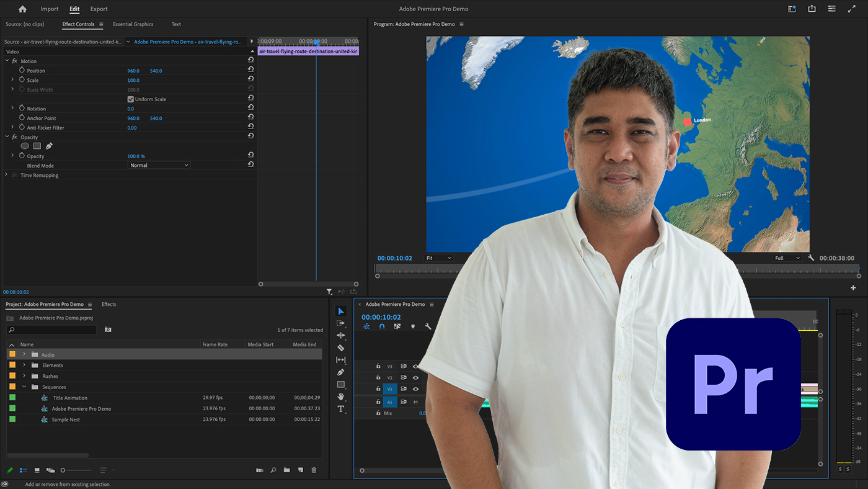Expand the Audio bin
Viewport: 868px width, 489px height.
24,354
